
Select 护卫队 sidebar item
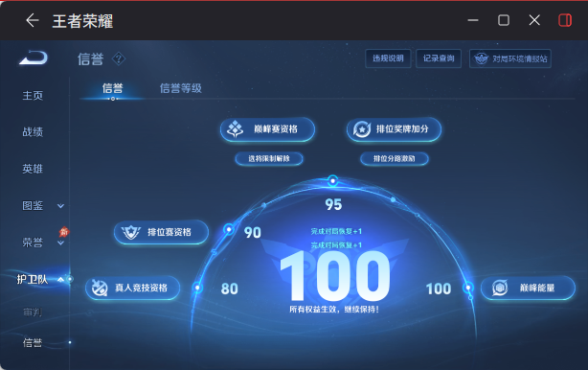point(33,280)
